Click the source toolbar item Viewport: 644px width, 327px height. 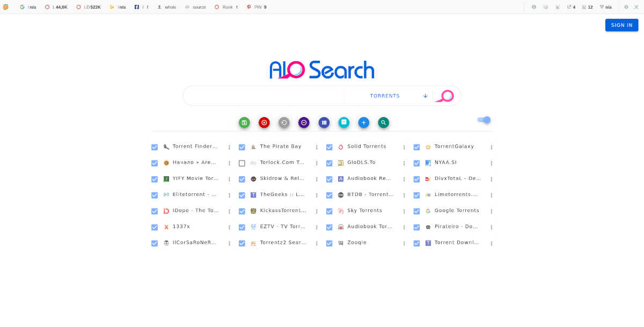pos(195,7)
